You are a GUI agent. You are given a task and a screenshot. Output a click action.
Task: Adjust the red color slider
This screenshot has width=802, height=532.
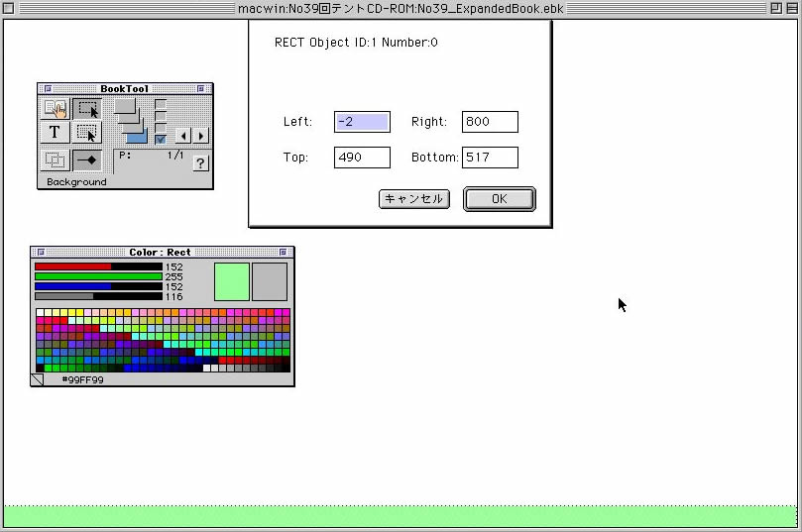[98, 266]
